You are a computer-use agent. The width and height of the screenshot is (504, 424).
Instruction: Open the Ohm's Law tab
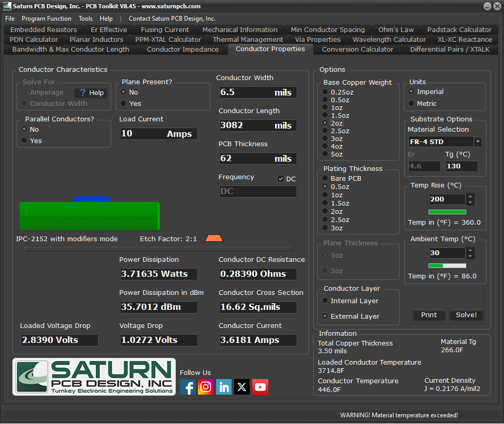pyautogui.click(x=395, y=30)
